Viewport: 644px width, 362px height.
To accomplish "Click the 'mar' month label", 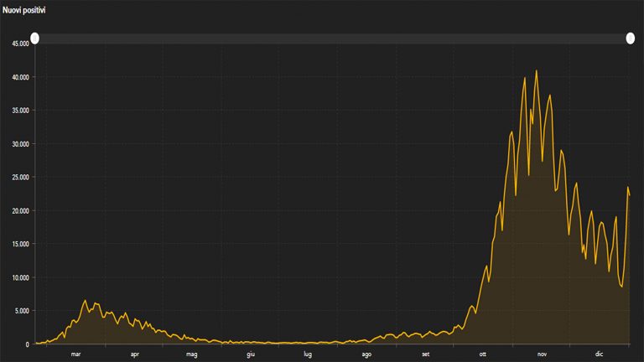I will click(x=76, y=354).
